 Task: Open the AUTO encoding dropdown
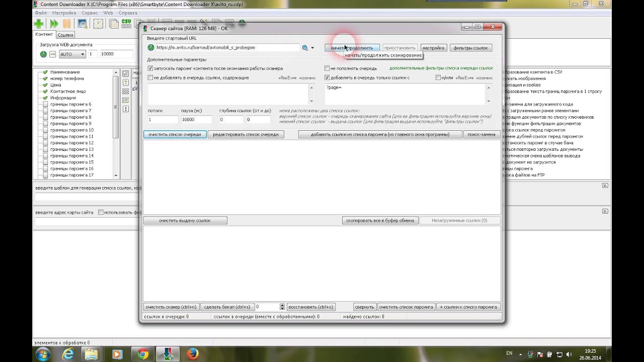tap(73, 54)
